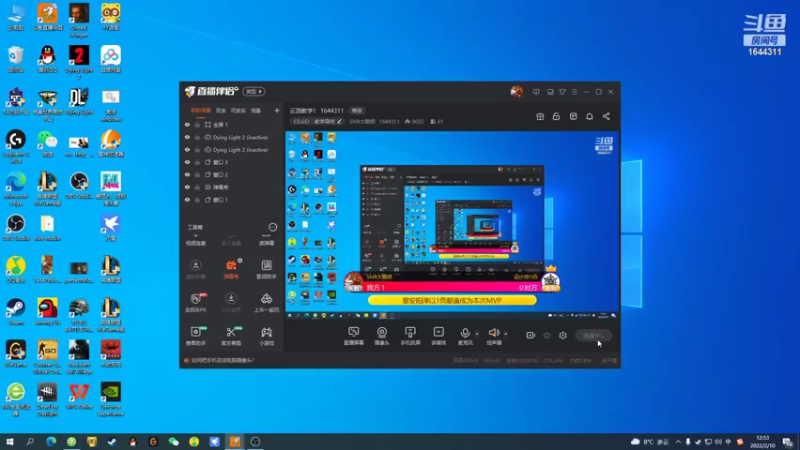Open WeChat from the taskbar
The image size is (800, 450).
(173, 441)
